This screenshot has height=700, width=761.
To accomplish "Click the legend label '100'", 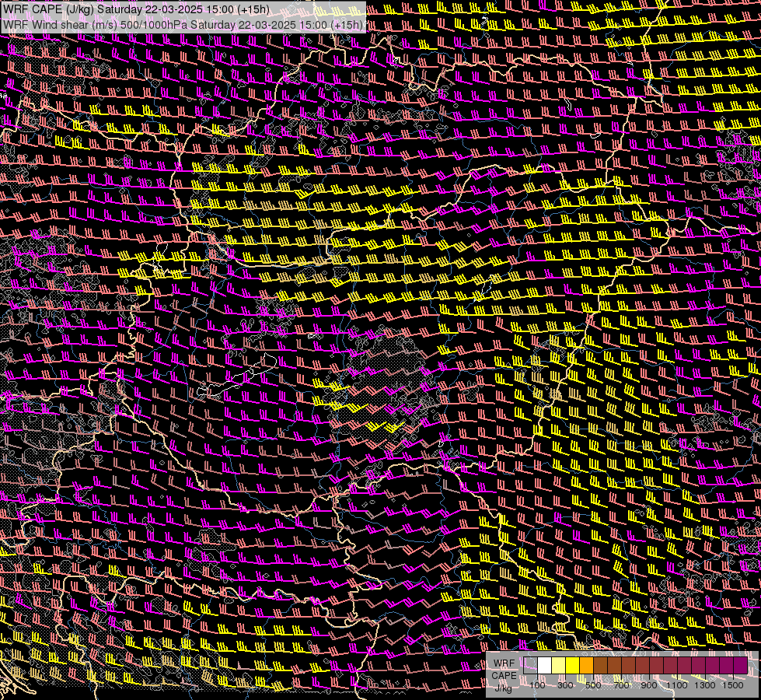I will coord(537,685).
